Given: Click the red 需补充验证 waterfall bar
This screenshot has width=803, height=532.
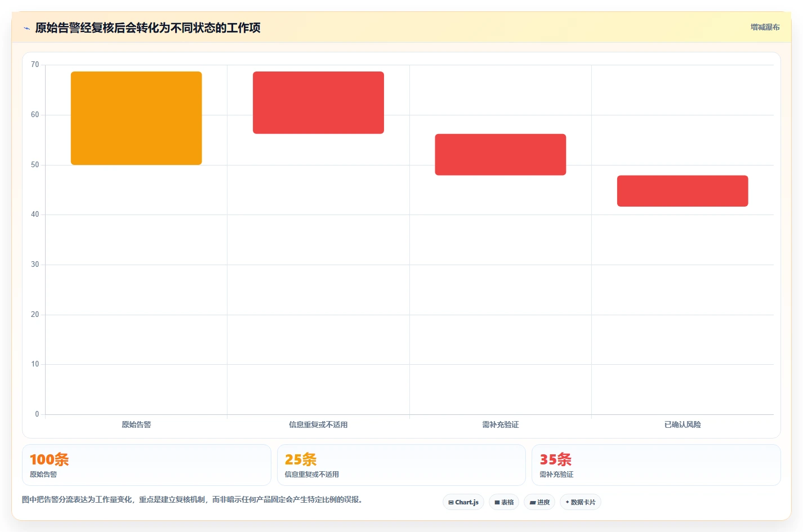Looking at the screenshot, I should tap(501, 155).
